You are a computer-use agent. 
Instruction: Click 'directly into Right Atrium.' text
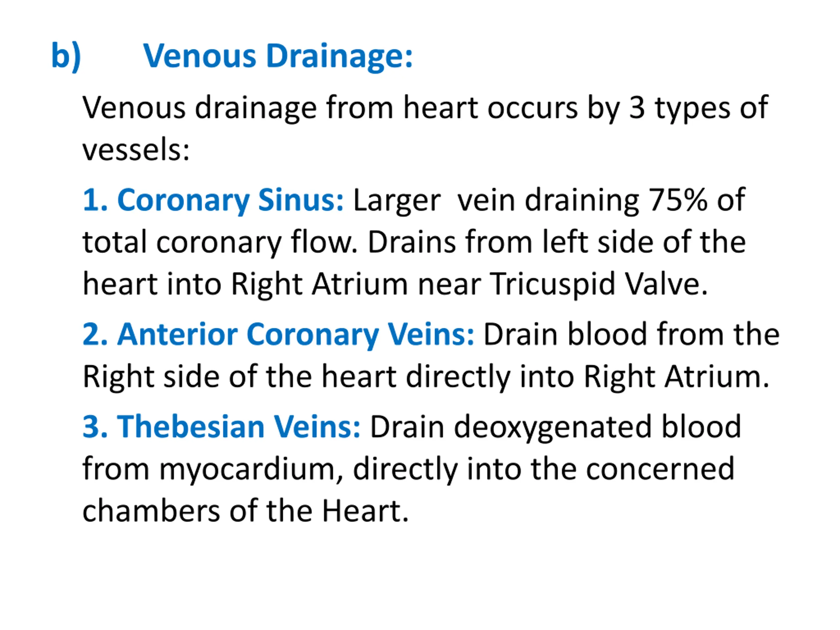click(x=587, y=377)
